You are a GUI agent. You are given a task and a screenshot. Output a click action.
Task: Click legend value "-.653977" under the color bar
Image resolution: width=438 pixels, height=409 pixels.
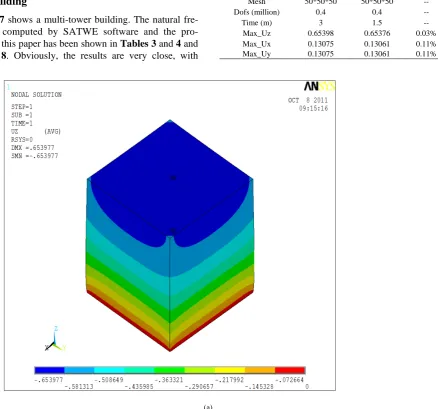49,380
